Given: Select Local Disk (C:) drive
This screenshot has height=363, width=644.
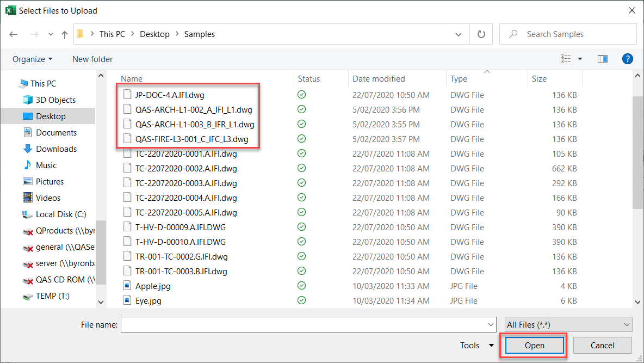Looking at the screenshot, I should coord(54,214).
